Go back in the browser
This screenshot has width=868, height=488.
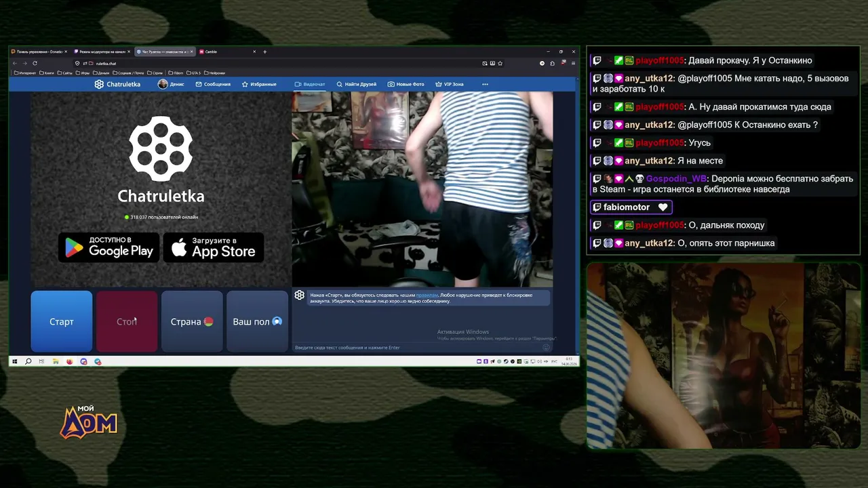click(x=15, y=63)
